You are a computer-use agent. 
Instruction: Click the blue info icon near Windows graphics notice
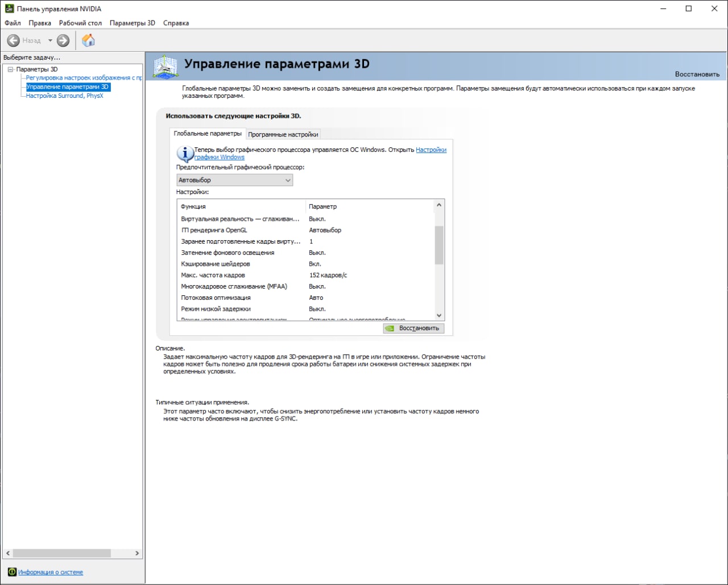tap(185, 154)
